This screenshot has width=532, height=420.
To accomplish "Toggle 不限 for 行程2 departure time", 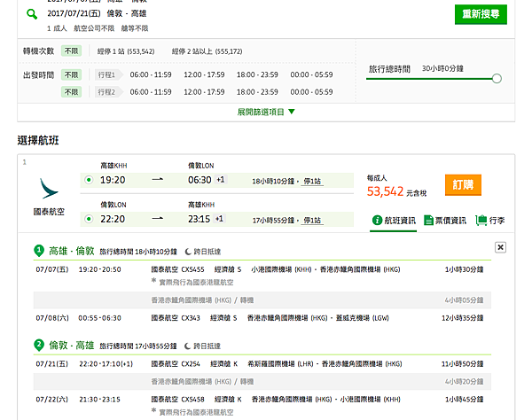I will point(71,92).
